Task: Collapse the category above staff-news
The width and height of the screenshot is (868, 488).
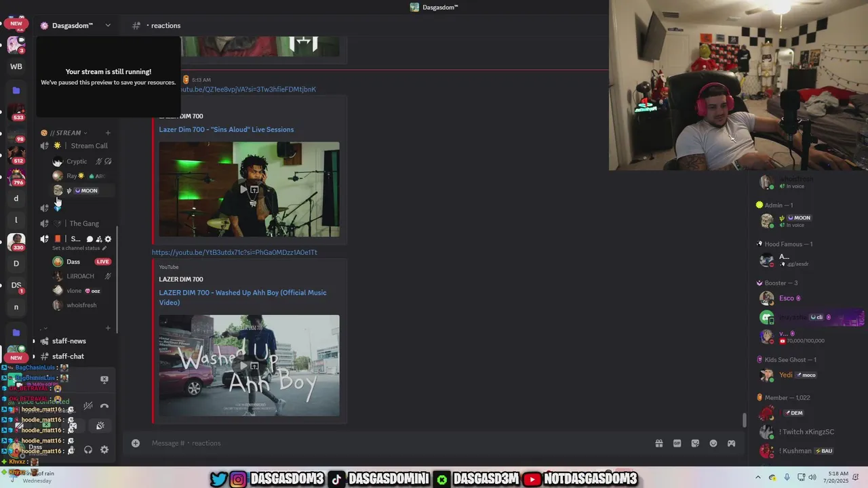Action: point(45,328)
